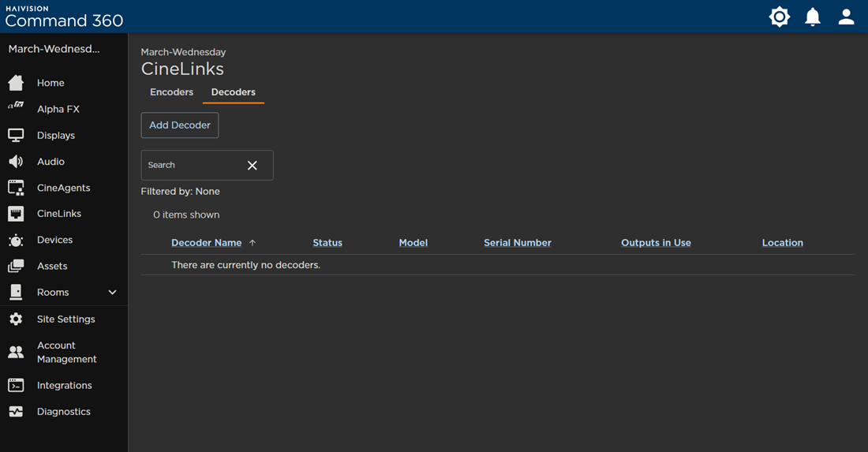Screen dimensions: 868x452
Task: Click the CineLinks page heading
Action: point(183,69)
